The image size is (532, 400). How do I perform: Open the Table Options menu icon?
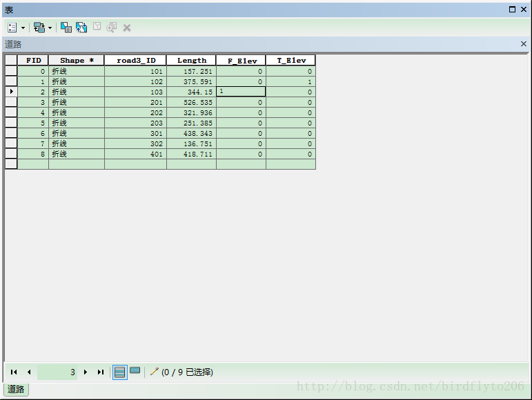click(12, 28)
